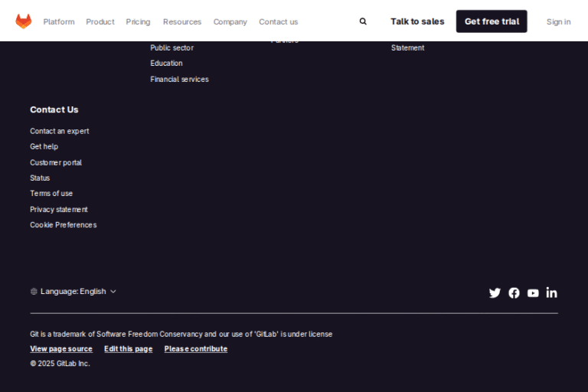Start with Get free trial button
Image resolution: width=588 pixels, height=392 pixels.
point(492,21)
